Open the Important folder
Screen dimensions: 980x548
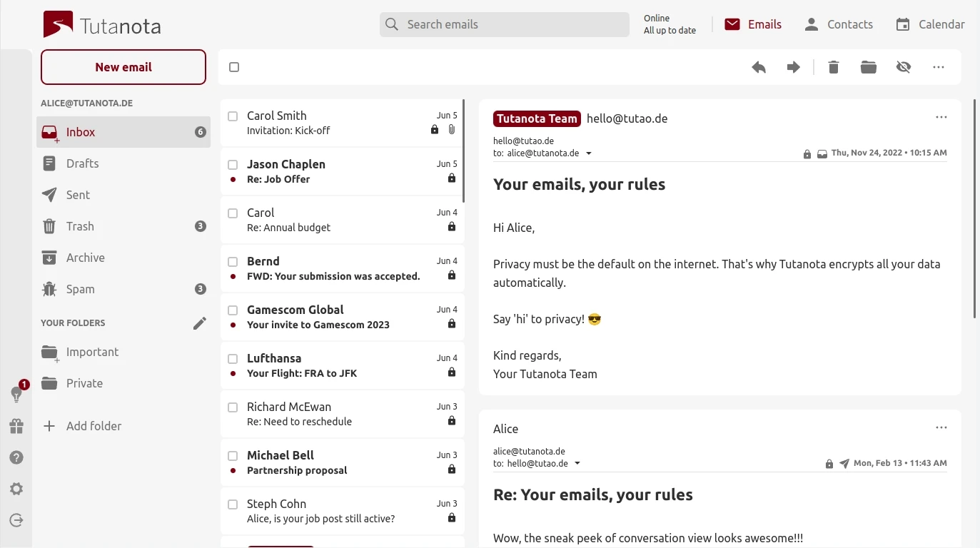[123, 352]
